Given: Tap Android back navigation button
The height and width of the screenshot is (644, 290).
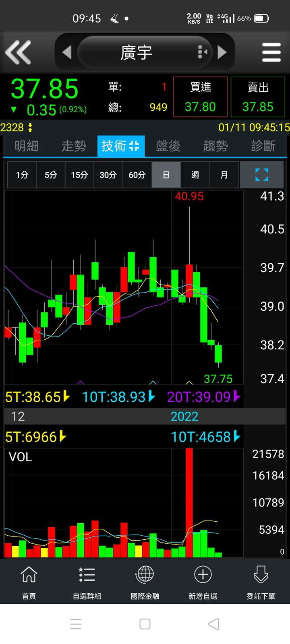Looking at the screenshot, I should [x=214, y=624].
